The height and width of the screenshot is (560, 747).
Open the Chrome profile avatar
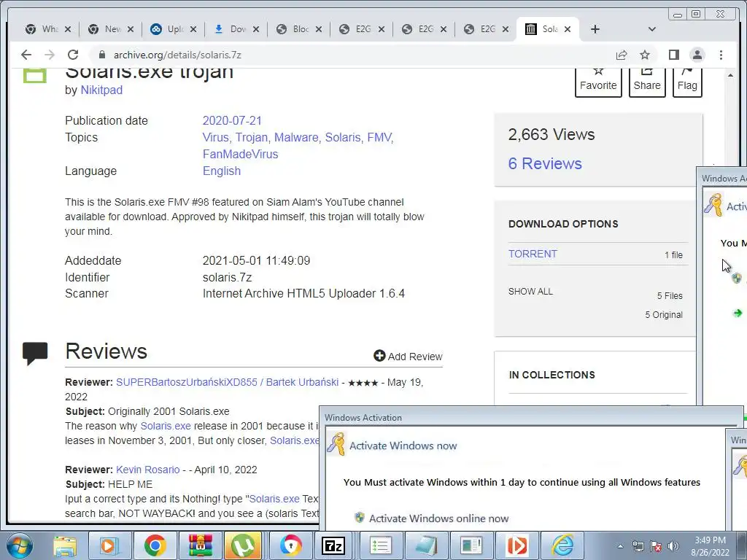click(x=697, y=55)
